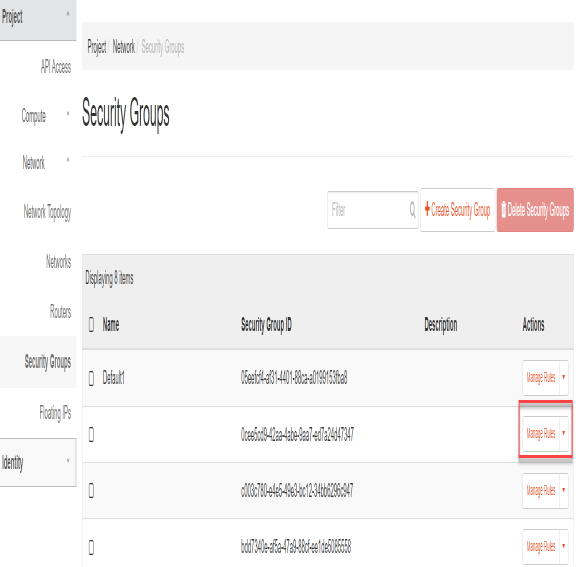The image size is (576, 567).
Task: Click the Delete Security Groups button
Action: tap(535, 210)
